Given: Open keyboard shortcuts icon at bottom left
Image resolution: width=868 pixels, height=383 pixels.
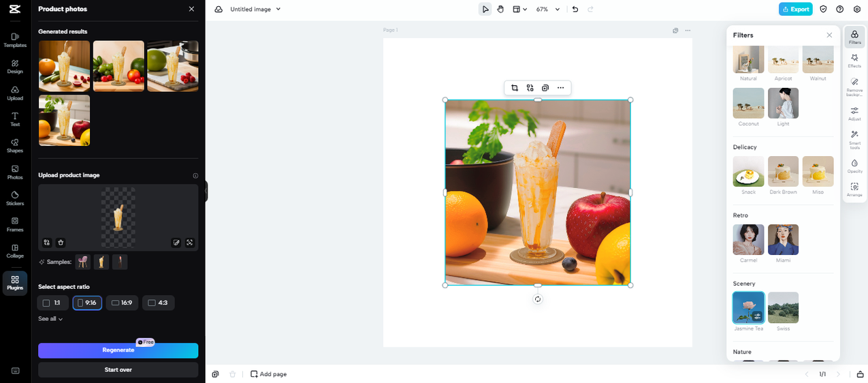Looking at the screenshot, I should click(x=15, y=371).
